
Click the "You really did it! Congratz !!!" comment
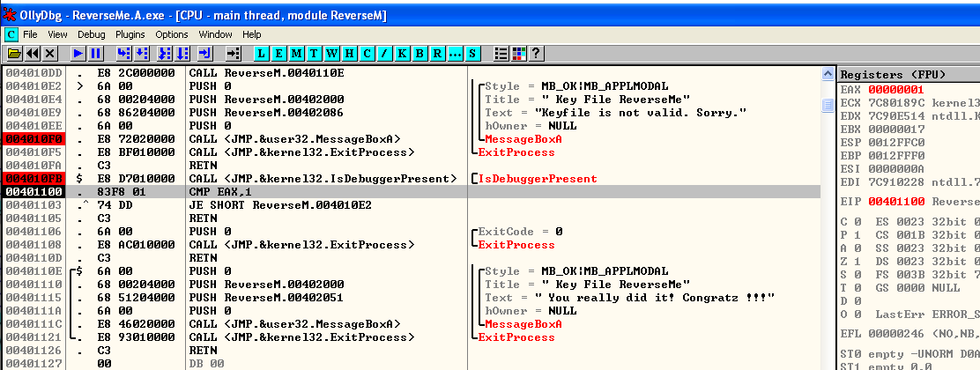pyautogui.click(x=655, y=298)
